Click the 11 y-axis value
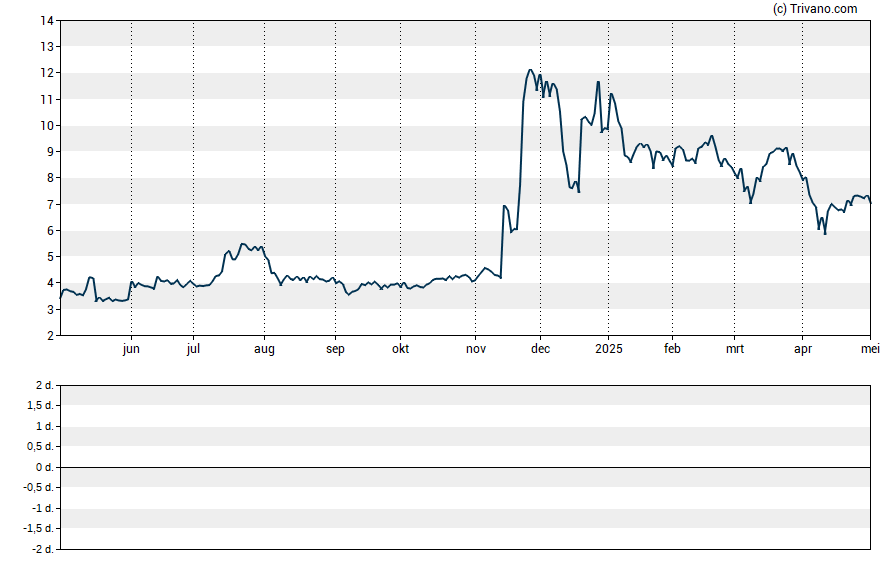Viewport: 888px width, 565px height. click(47, 100)
